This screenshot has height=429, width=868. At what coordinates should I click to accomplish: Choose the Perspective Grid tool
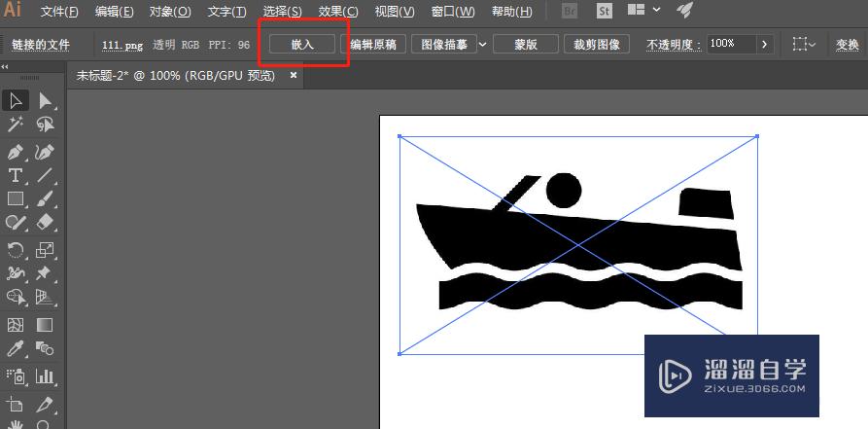pos(45,298)
